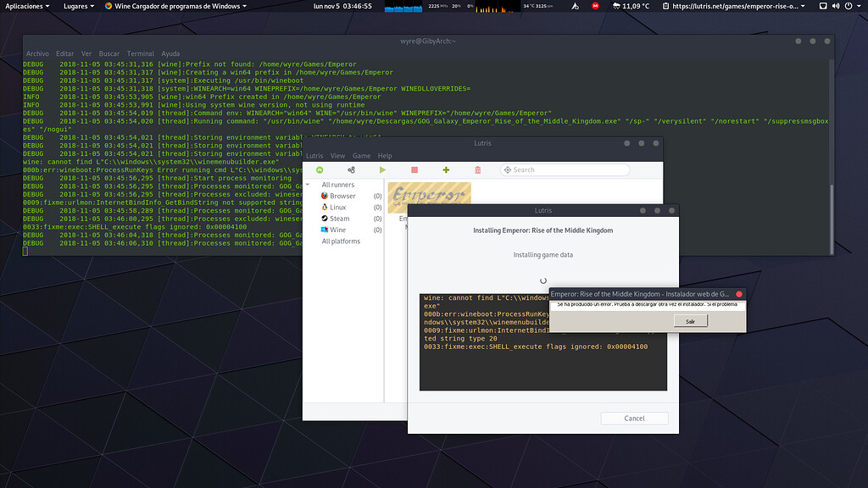Image resolution: width=868 pixels, height=488 pixels.
Task: Click the green plus Add game icon
Action: [446, 169]
